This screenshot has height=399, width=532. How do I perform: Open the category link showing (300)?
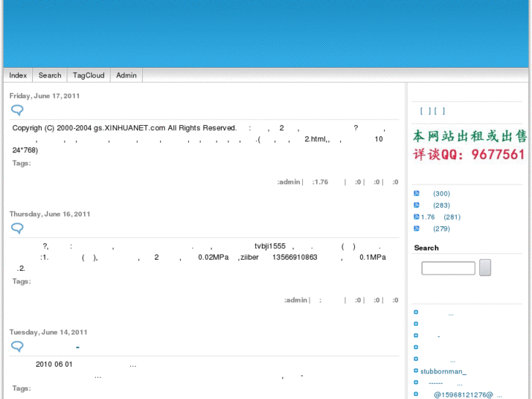coord(441,193)
